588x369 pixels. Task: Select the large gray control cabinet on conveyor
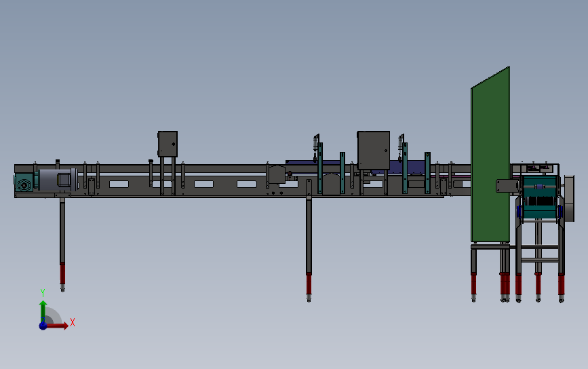(x=373, y=150)
